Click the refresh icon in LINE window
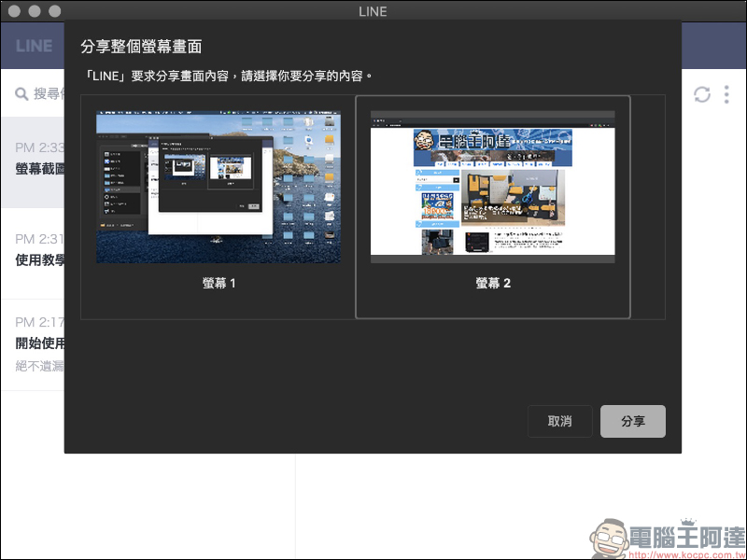Viewport: 747px width, 560px height. click(702, 94)
